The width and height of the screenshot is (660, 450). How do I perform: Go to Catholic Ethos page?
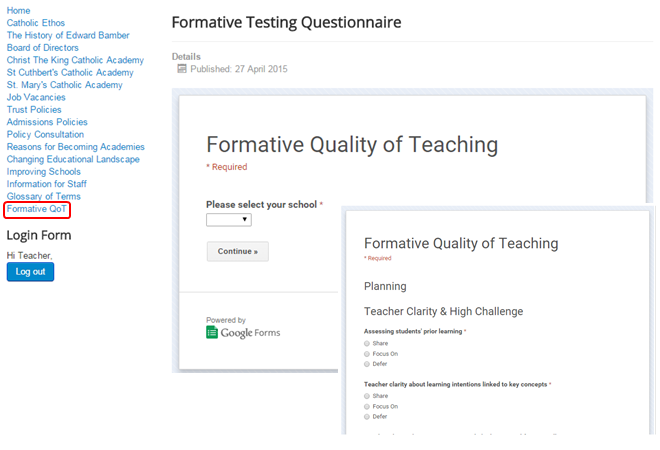coord(35,23)
